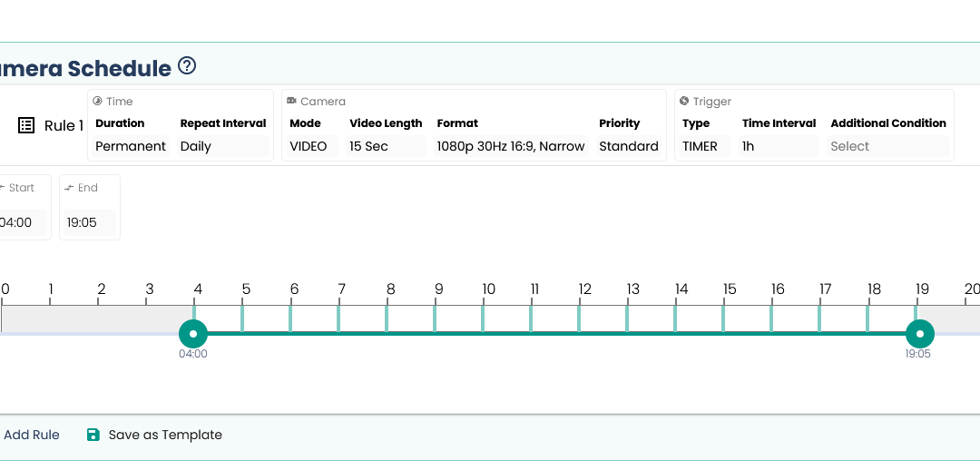Image resolution: width=980 pixels, height=470 pixels.
Task: Click the End time section icon
Action: coord(69,188)
